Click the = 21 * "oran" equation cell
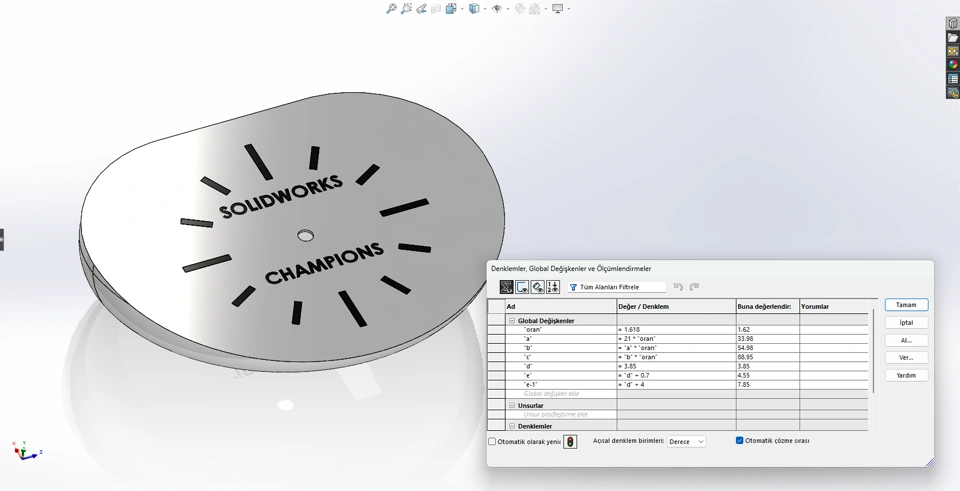This screenshot has width=960, height=491. coord(677,339)
